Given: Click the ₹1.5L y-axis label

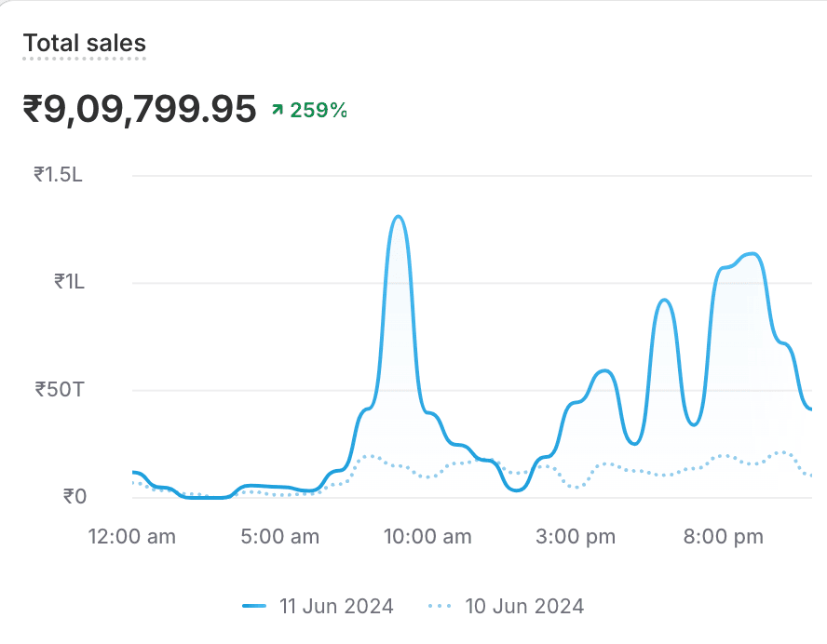Looking at the screenshot, I should click(x=59, y=174).
